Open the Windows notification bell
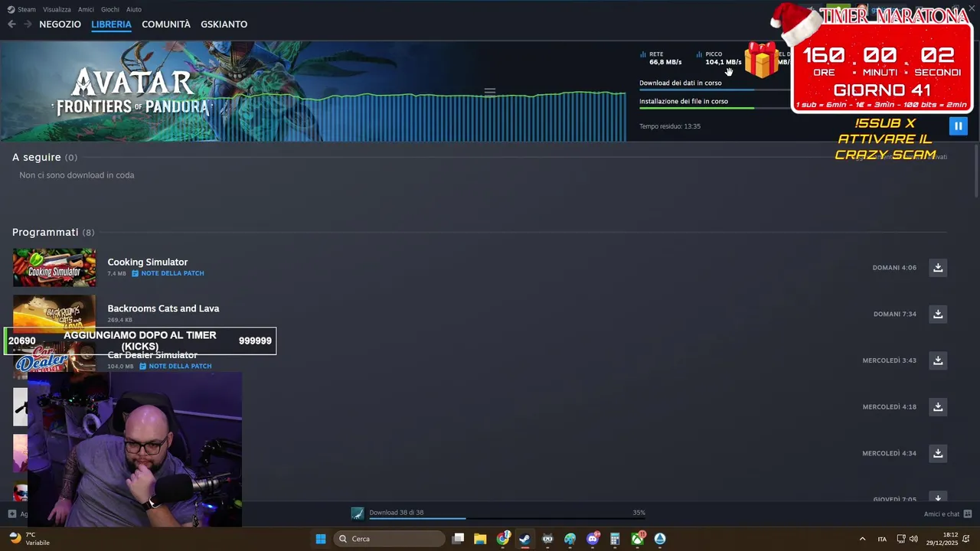This screenshot has width=980, height=551. pyautogui.click(x=966, y=539)
